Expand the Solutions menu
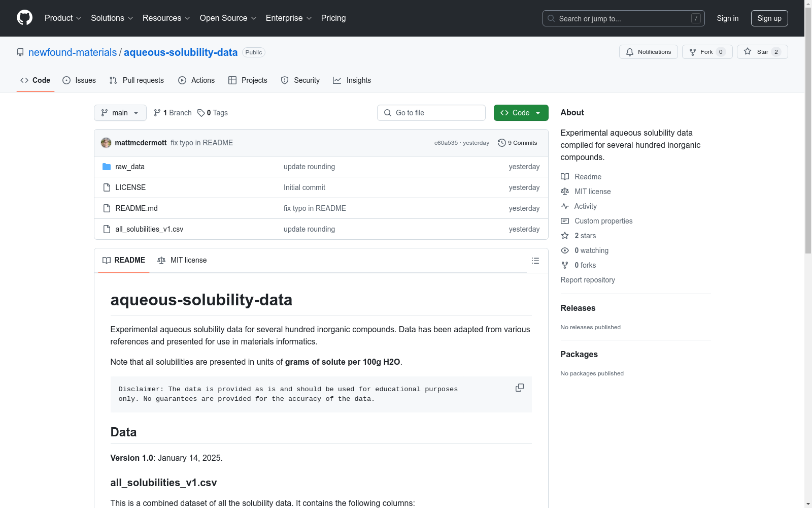812x508 pixels. [x=112, y=18]
